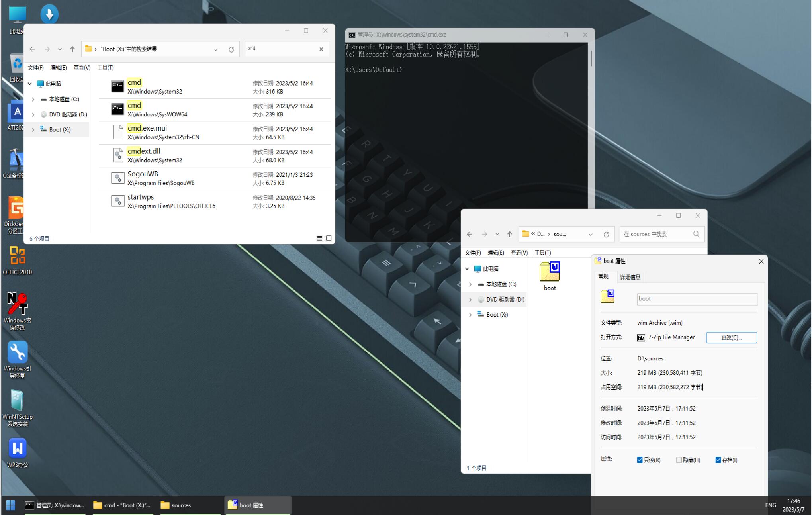
Task: Refresh the Boot (X:) search results
Action: point(231,49)
